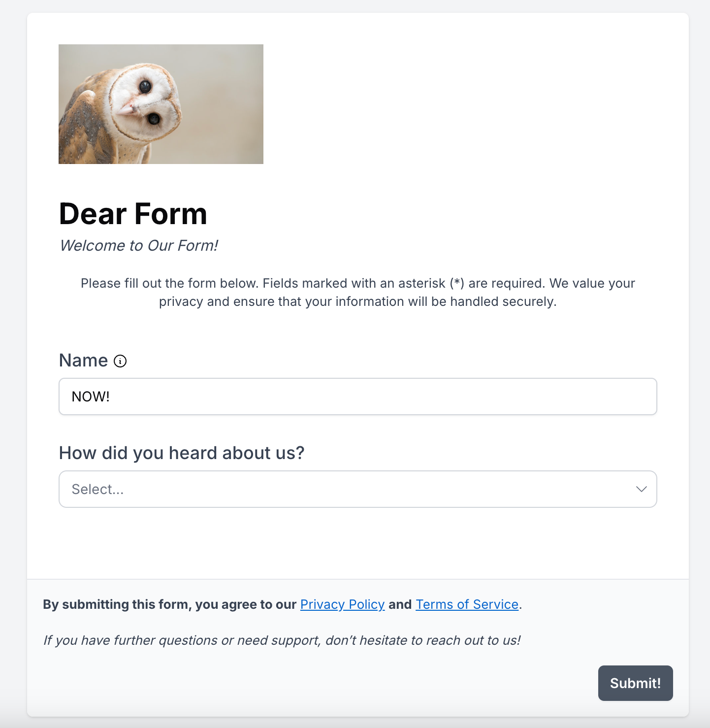Click the 'NOW!' text in Name field
The image size is (710, 728).
pos(91,397)
